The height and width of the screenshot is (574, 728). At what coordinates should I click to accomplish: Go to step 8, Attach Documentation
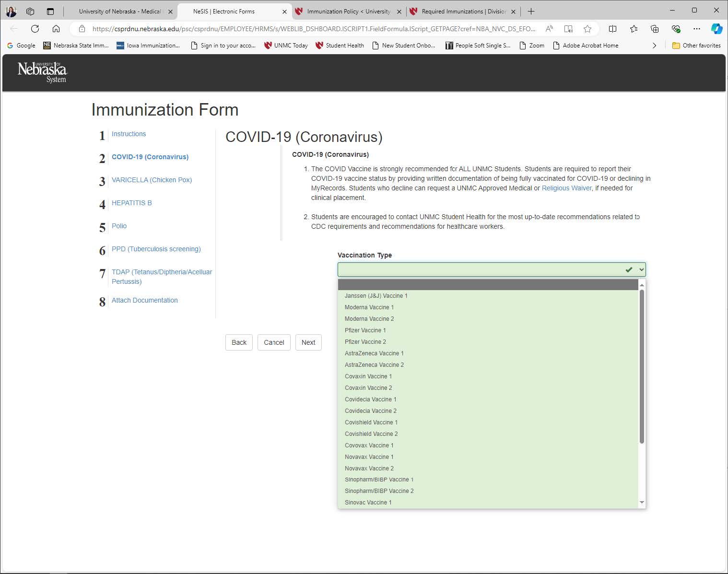click(144, 300)
